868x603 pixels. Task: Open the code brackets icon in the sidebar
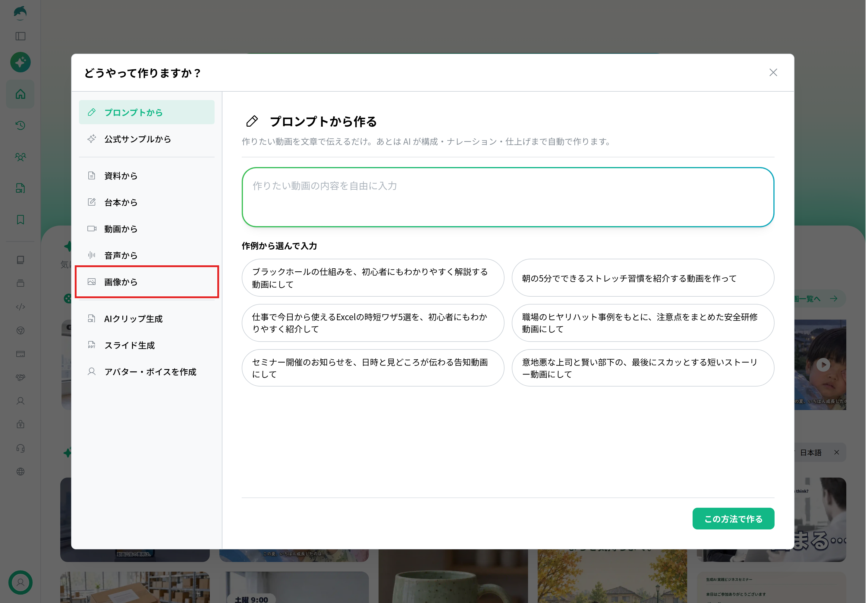(20, 307)
